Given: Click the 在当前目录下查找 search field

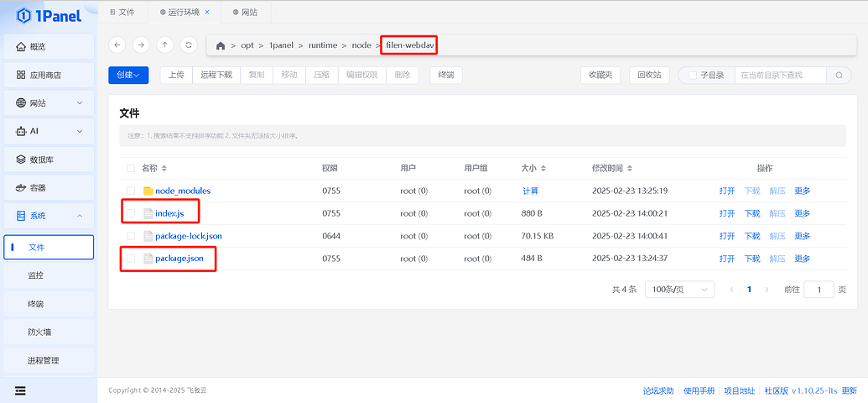Looking at the screenshot, I should pyautogui.click(x=781, y=76).
